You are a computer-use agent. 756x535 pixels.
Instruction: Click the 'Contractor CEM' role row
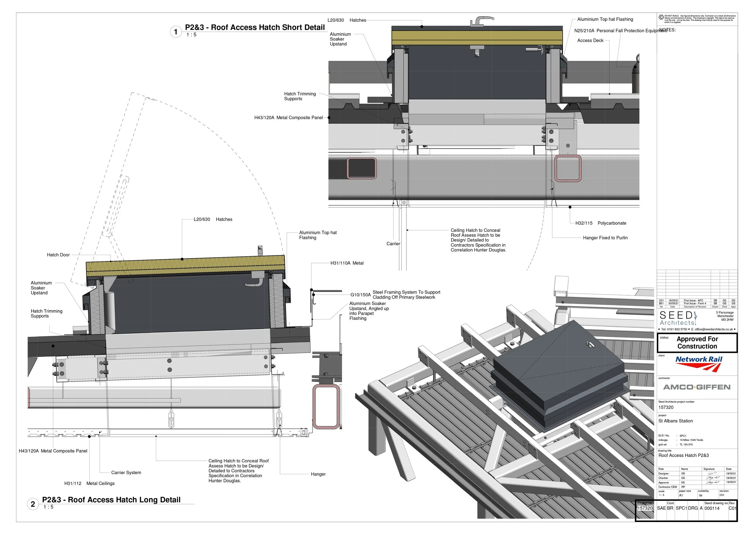(x=697, y=487)
